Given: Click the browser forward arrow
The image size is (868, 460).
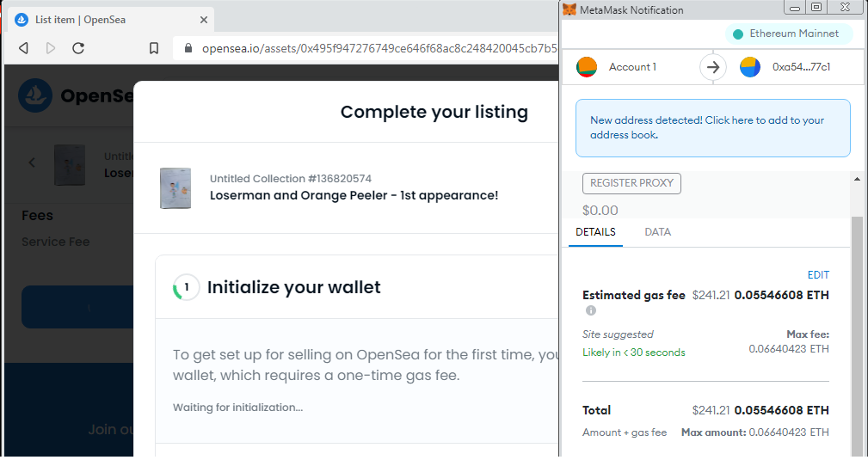Looking at the screenshot, I should [x=51, y=48].
